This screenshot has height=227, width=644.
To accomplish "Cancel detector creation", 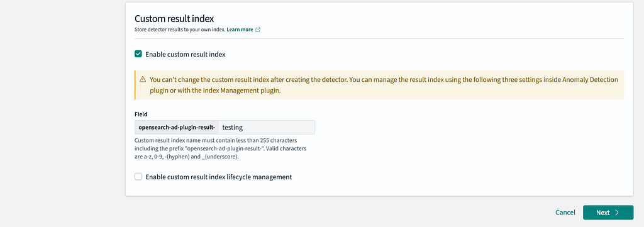I will coord(565,212).
